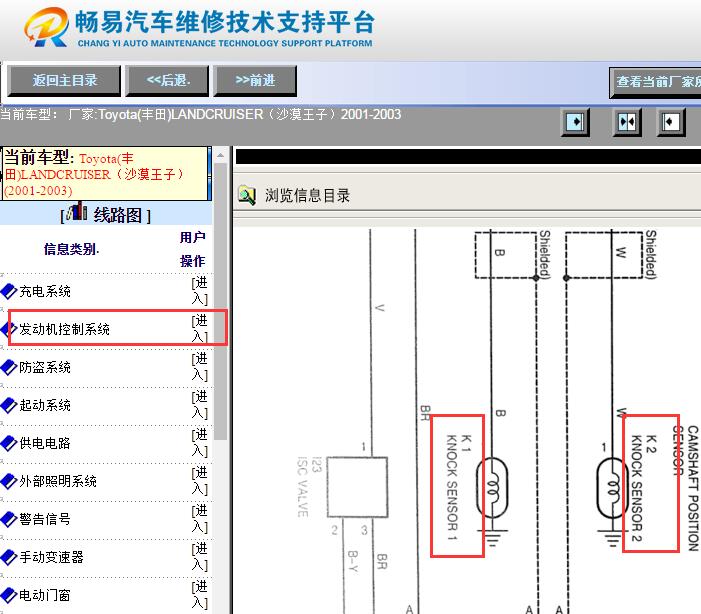Click the knock sensor 2 coil symbol
Image resolution: width=701 pixels, height=614 pixels.
pos(612,488)
